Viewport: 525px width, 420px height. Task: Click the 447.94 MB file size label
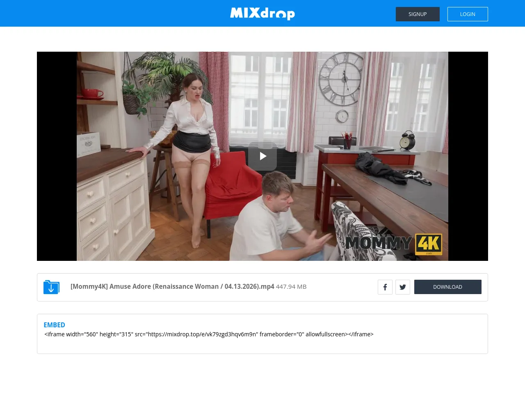(291, 286)
